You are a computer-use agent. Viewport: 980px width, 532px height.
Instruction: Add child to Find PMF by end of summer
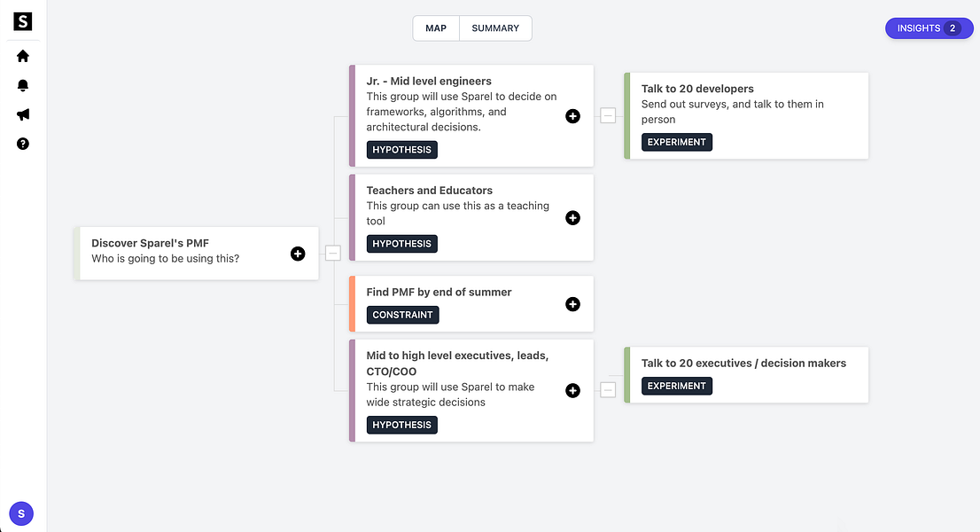coord(572,304)
